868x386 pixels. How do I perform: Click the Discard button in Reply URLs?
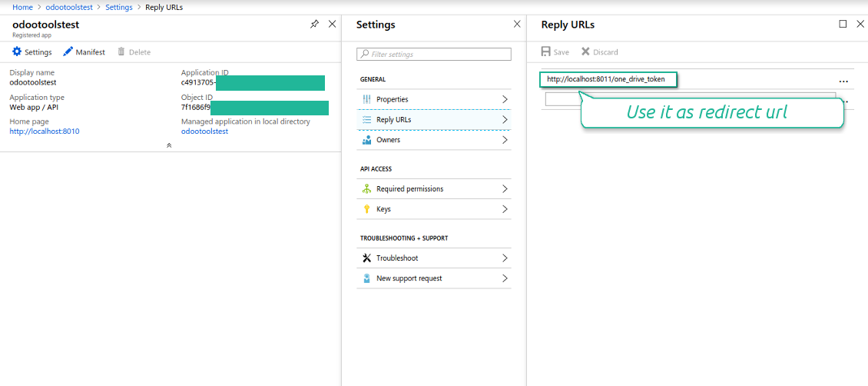(x=599, y=52)
